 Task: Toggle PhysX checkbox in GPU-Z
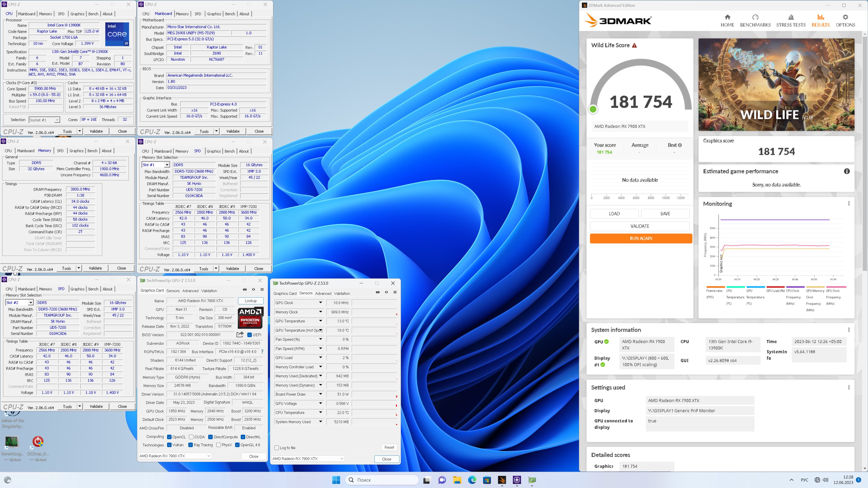pyautogui.click(x=218, y=445)
